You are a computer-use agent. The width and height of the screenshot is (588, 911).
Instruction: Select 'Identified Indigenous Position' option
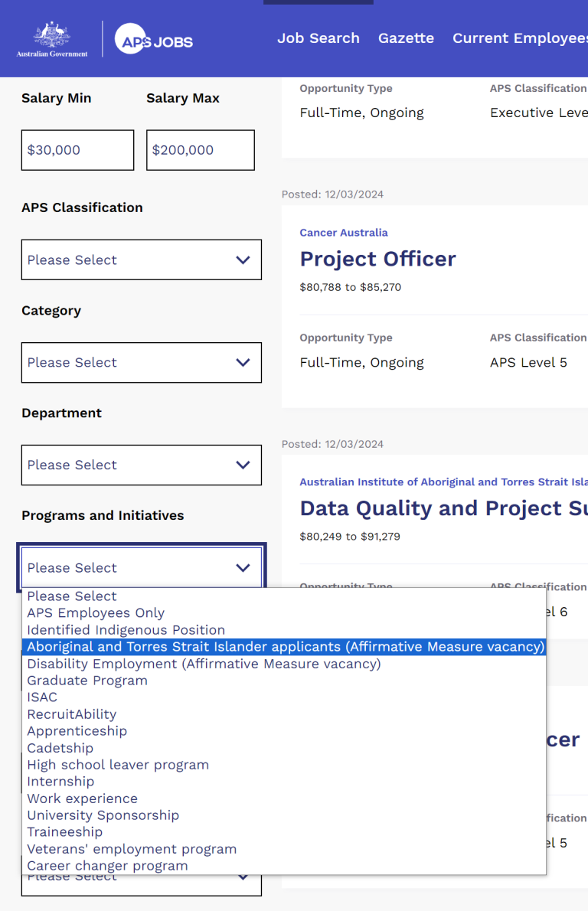coord(283,630)
